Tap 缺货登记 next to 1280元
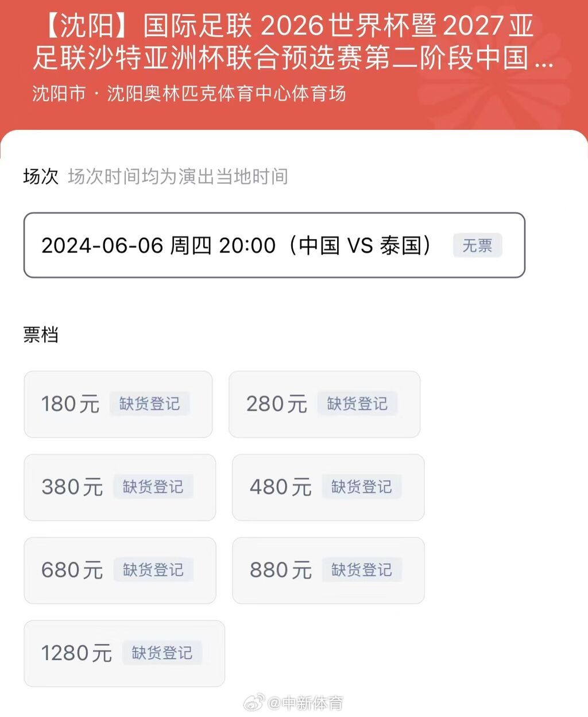 162,653
